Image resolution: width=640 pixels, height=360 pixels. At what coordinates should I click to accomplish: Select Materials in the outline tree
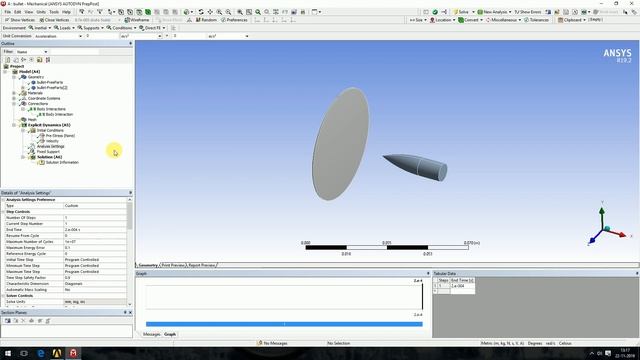[x=35, y=93]
